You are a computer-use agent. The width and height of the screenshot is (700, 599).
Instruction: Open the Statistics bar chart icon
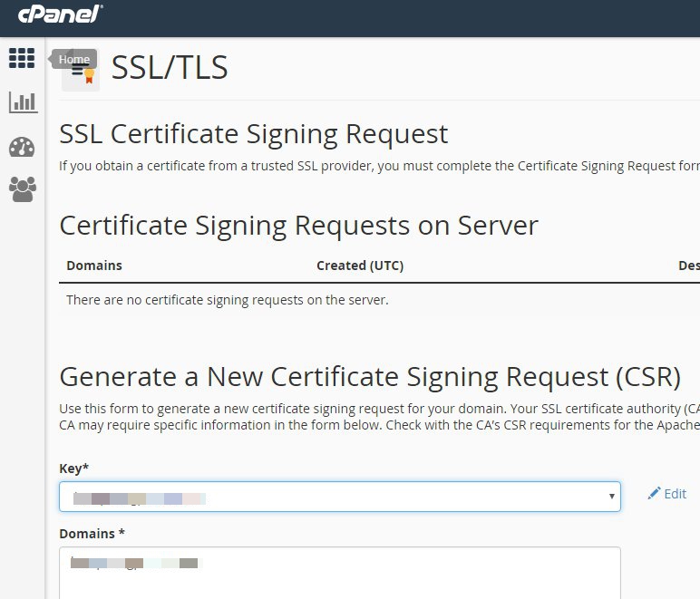[22, 101]
